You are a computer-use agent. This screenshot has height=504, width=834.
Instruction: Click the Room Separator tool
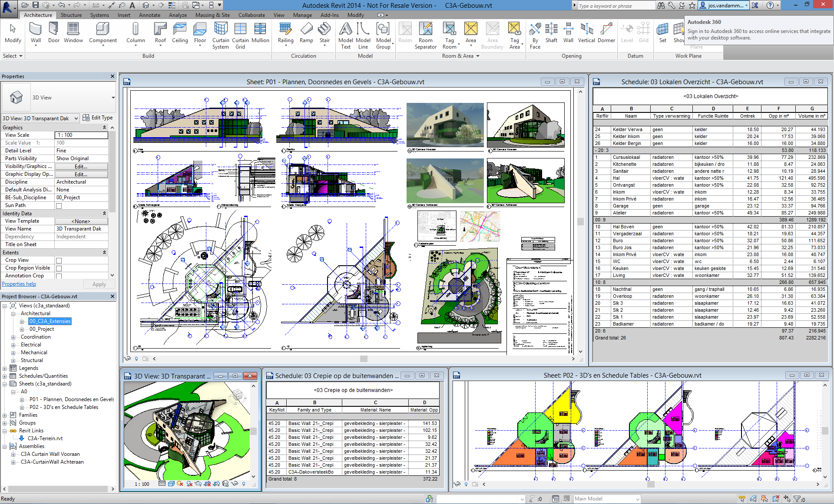point(426,36)
